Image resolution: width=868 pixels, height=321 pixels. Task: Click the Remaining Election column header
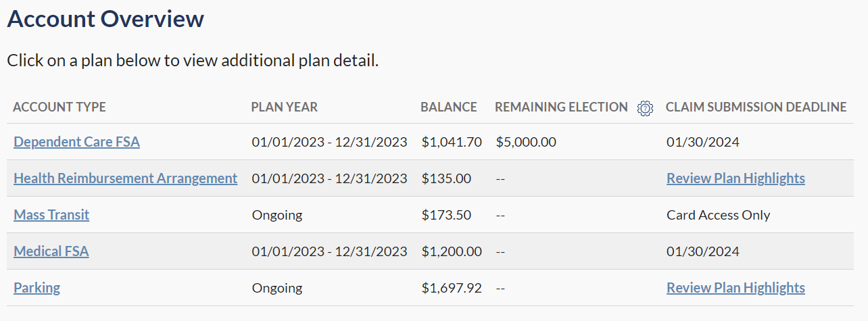point(561,107)
